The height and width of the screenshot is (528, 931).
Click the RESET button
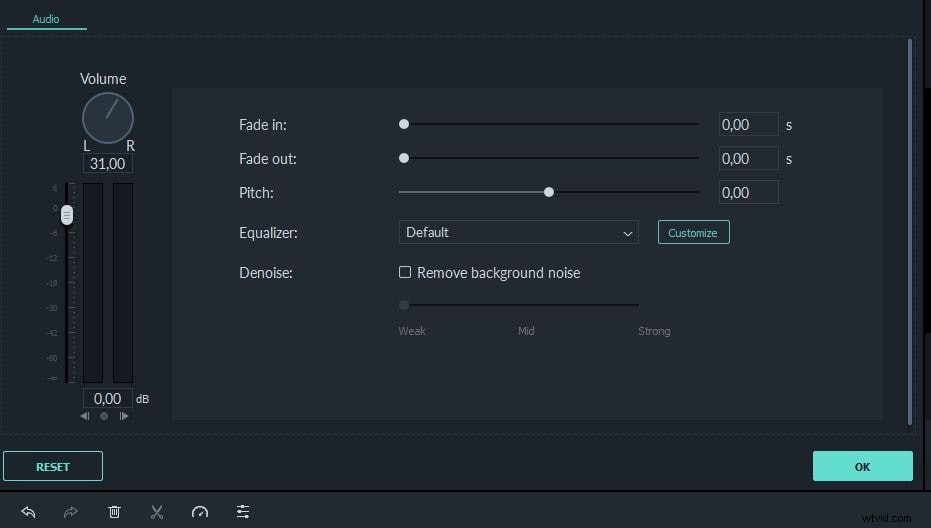(x=53, y=466)
